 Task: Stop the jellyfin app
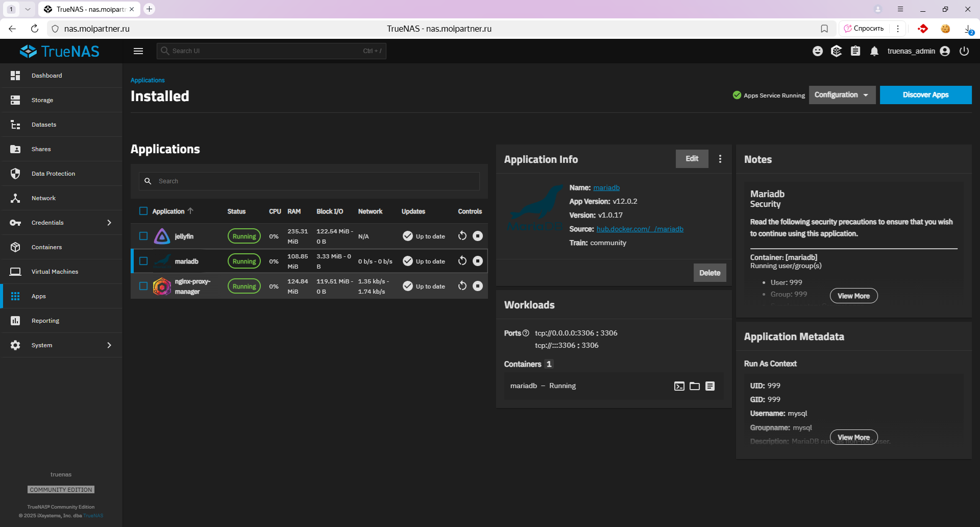477,236
